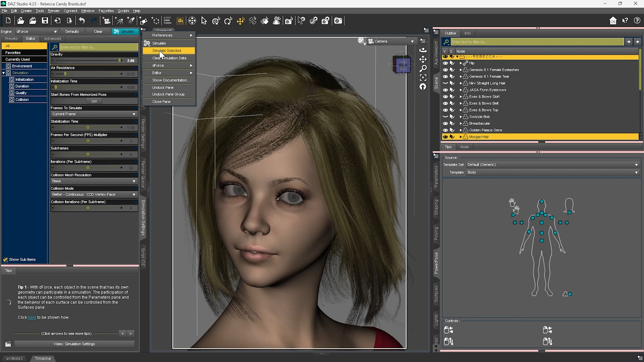Screen dimensions: 644x362
Task: Click the viewport zoom magnifier icon
Action: [x=423, y=68]
